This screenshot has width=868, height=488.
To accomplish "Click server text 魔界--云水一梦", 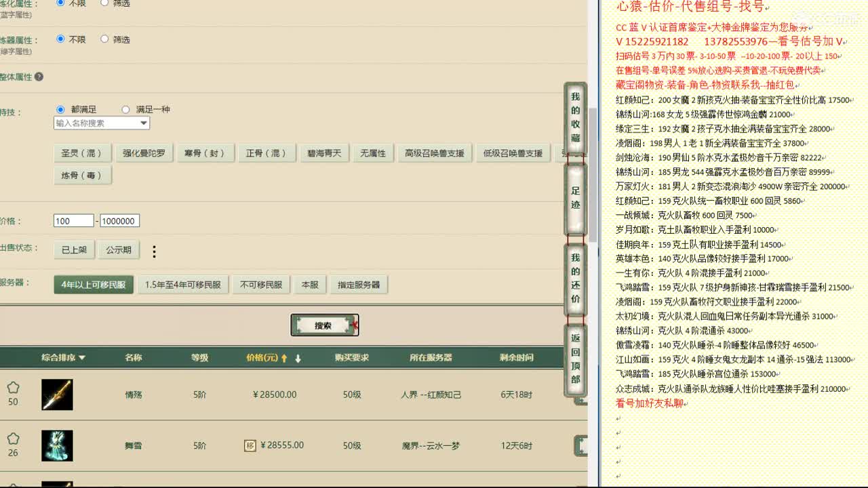I will click(431, 445).
